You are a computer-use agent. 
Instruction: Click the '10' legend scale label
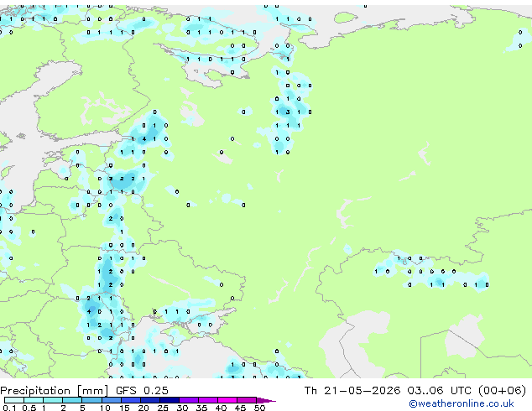pyautogui.click(x=105, y=408)
